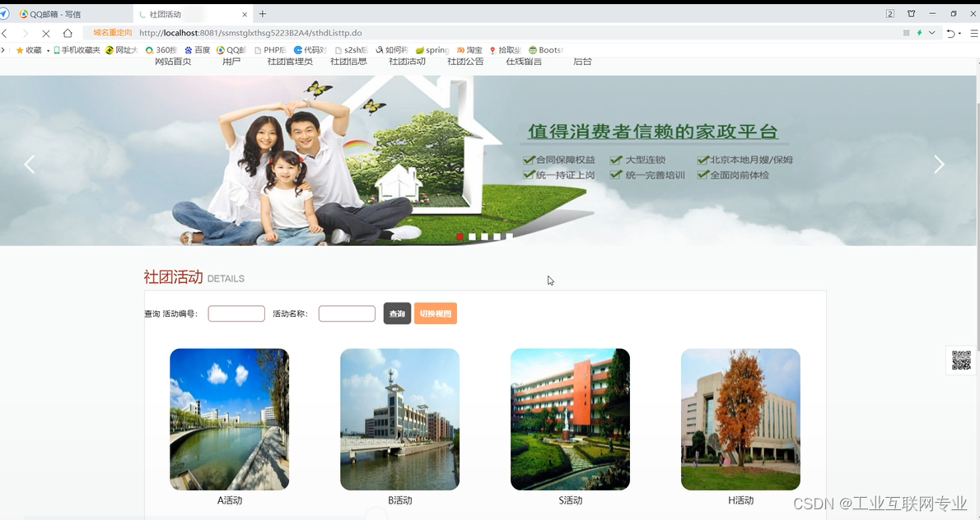Click the QR grid icon in address bar
This screenshot has height=520, width=980.
point(906,33)
